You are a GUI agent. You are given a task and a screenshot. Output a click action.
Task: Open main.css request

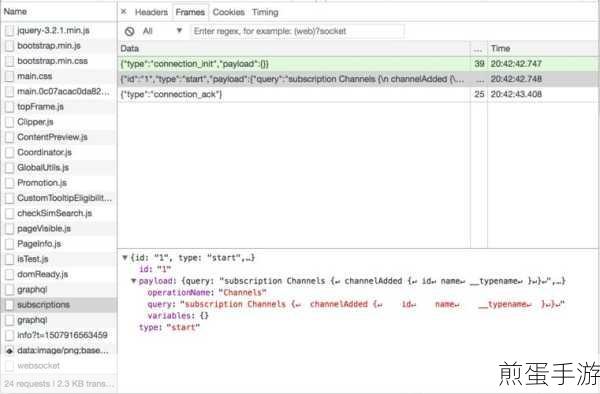click(59, 77)
